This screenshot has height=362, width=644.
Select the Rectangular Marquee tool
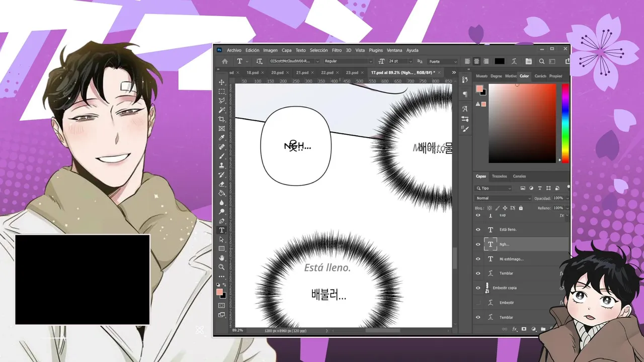tap(221, 92)
